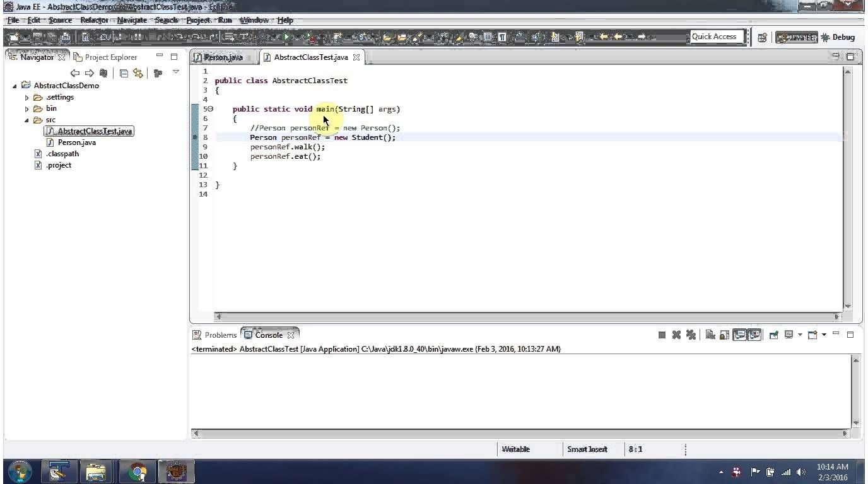Expand the .settings folder
The width and height of the screenshot is (868, 484).
[x=27, y=98]
